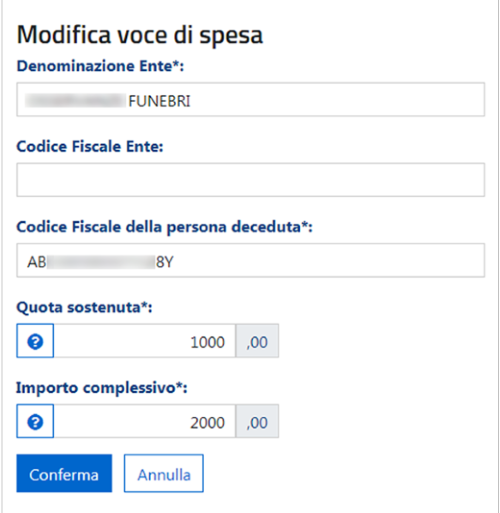Place the cursor after the word FUNEBRI

[x=191, y=101]
